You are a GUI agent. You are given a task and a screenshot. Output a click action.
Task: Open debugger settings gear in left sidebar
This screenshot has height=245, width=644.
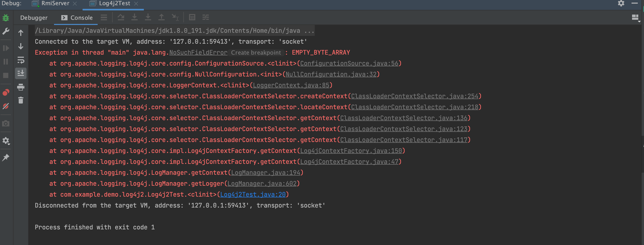[6, 141]
